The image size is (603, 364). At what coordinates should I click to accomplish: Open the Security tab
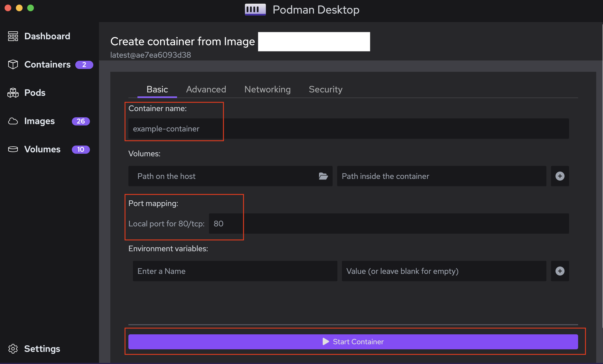[x=326, y=89]
